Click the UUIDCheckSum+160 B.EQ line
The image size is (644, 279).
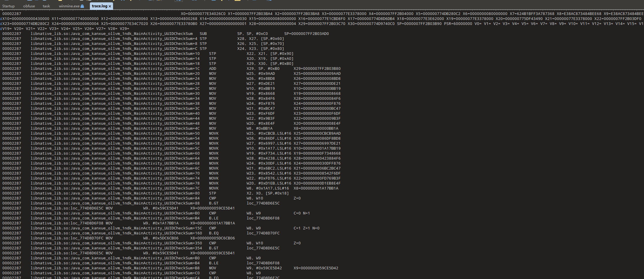tap(141, 233)
